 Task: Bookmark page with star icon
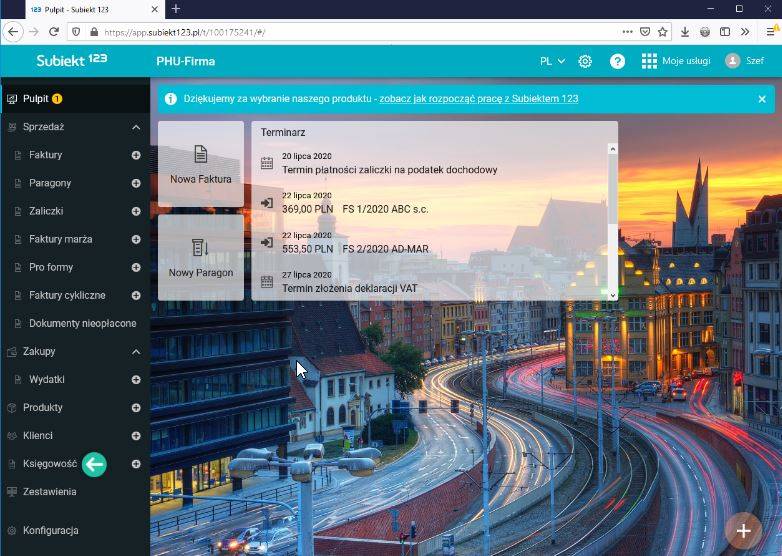(662, 32)
